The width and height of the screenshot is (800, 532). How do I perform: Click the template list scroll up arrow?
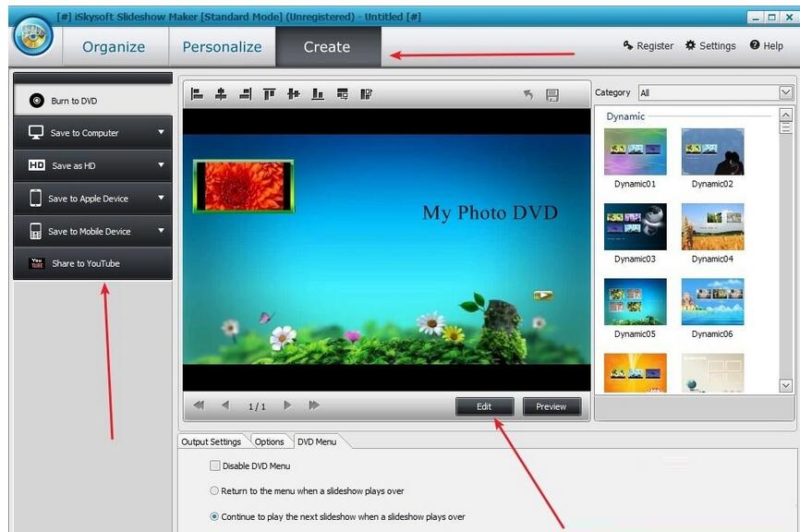point(786,115)
